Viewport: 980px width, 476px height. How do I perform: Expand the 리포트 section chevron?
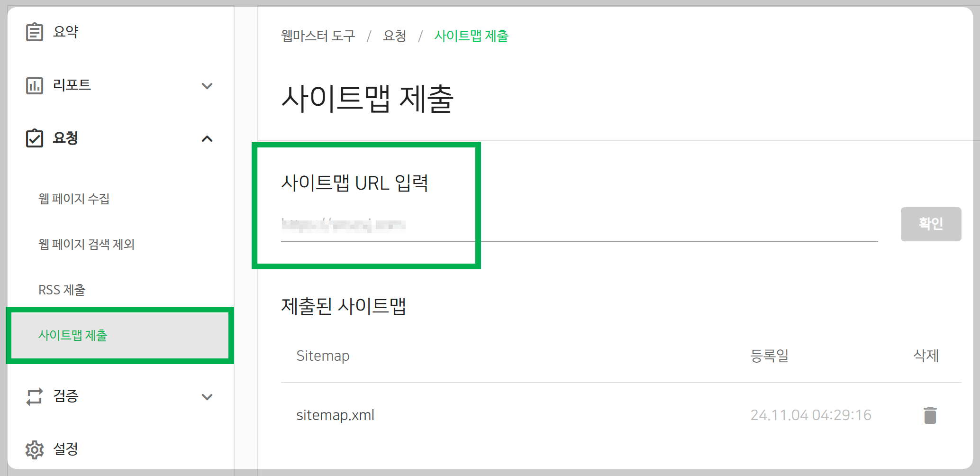207,86
